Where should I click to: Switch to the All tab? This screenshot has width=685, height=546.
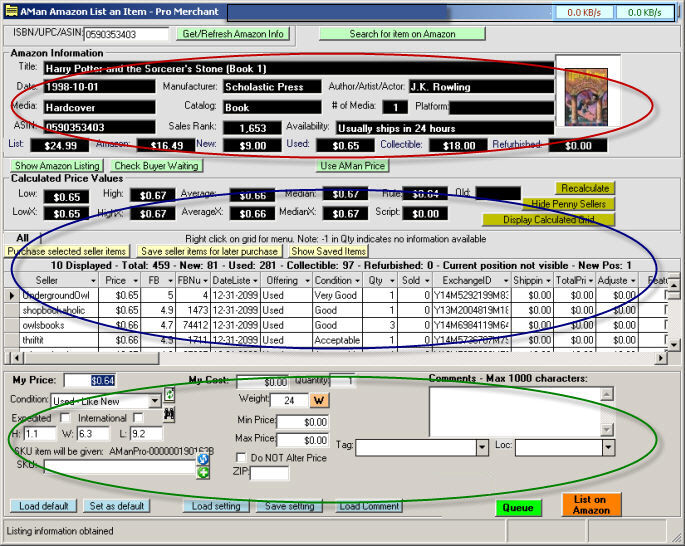[21, 237]
